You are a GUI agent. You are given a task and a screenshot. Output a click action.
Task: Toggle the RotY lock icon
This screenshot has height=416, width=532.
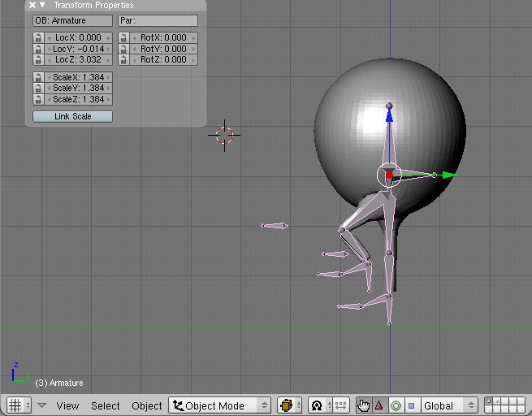[x=123, y=49]
